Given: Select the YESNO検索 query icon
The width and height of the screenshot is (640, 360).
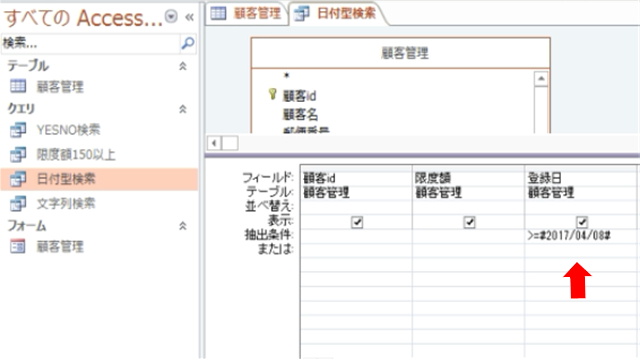Looking at the screenshot, I should click(18, 130).
